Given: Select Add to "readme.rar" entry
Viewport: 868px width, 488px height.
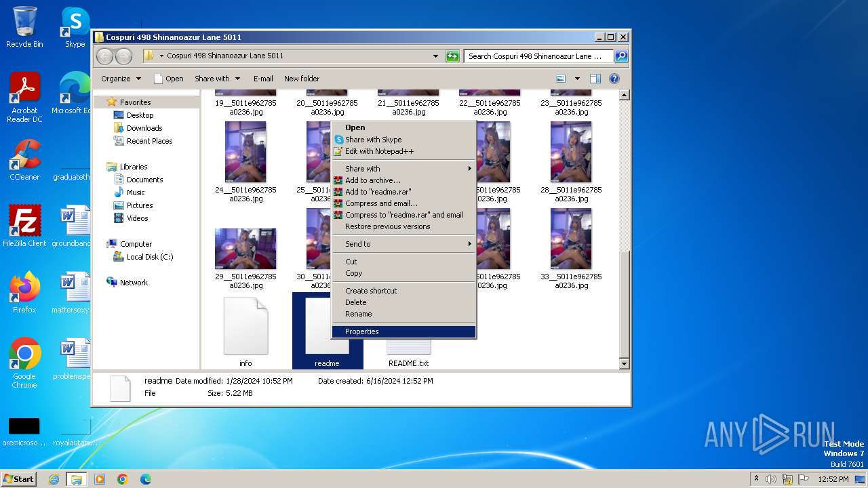Looking at the screenshot, I should coord(404,192).
